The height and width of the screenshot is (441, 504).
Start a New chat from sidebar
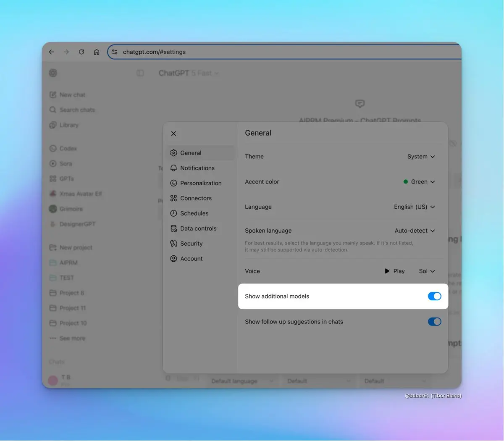click(68, 95)
